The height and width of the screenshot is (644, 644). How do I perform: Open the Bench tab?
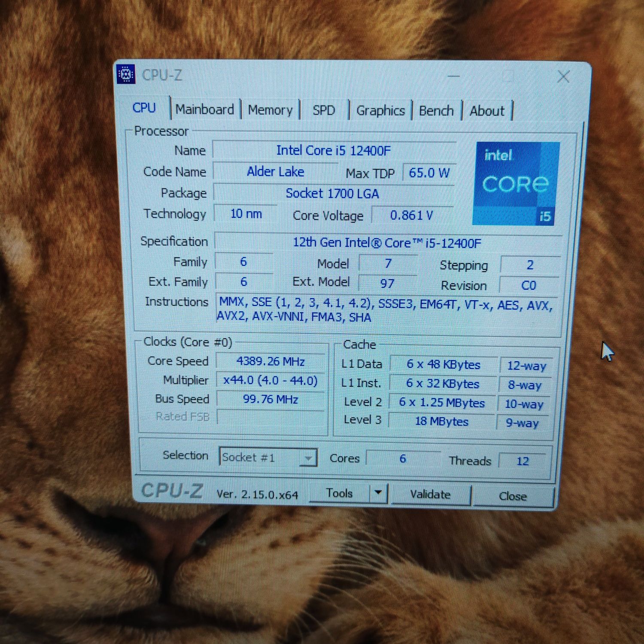(436, 111)
